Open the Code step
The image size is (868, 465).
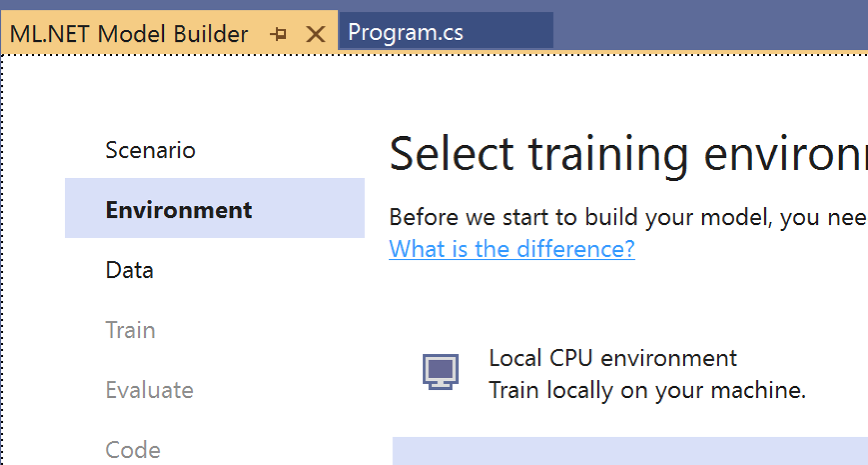click(133, 449)
